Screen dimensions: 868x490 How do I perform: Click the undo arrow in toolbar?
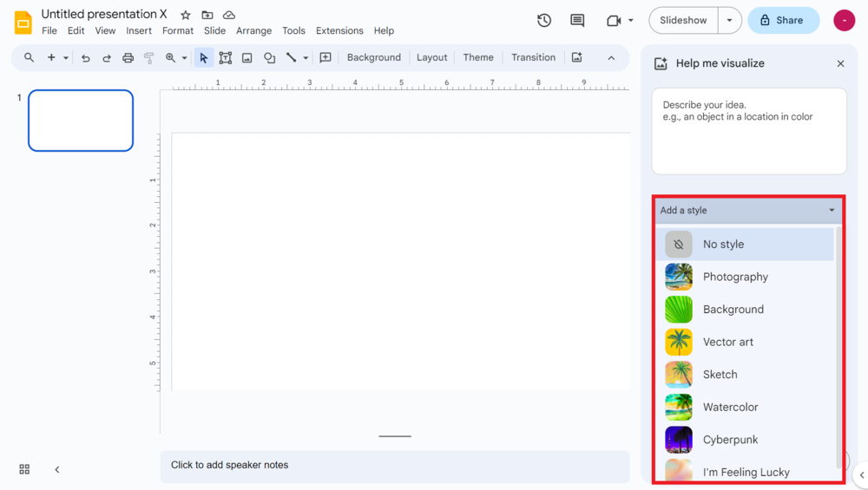[85, 58]
